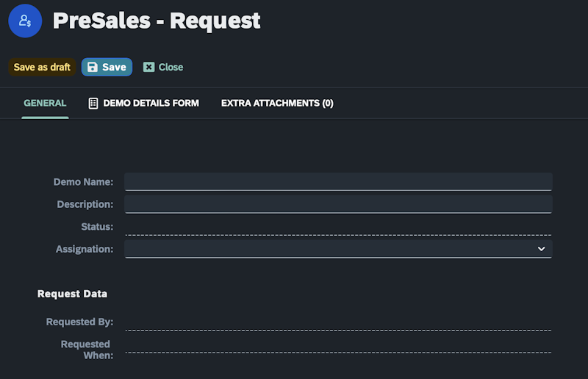Click the floppy disk Save icon
Image resolution: width=588 pixels, height=379 pixels.
pos(93,67)
